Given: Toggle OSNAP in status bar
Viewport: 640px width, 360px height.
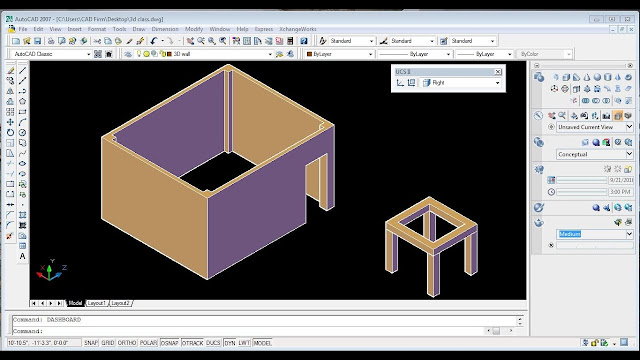Looking at the screenshot, I should [170, 343].
